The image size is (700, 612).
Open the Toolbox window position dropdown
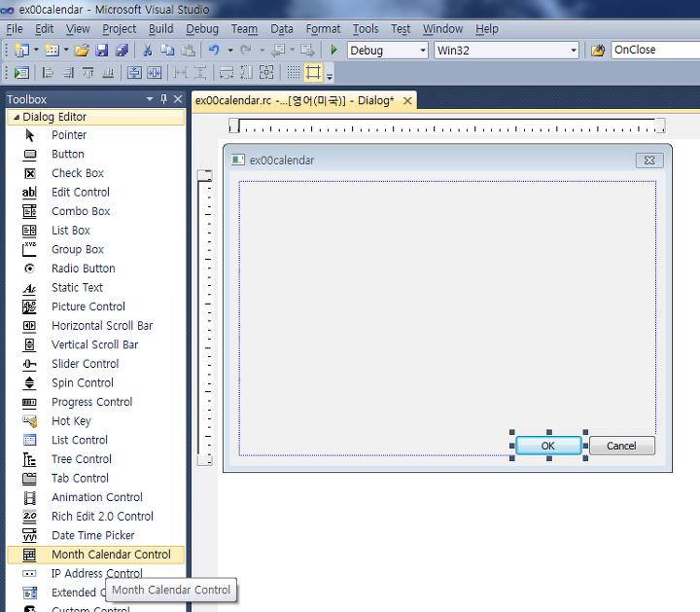click(150, 99)
